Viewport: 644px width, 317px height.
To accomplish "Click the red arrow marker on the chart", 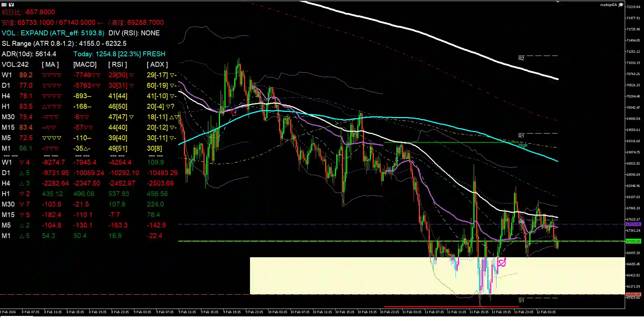I will pyautogui.click(x=234, y=113).
